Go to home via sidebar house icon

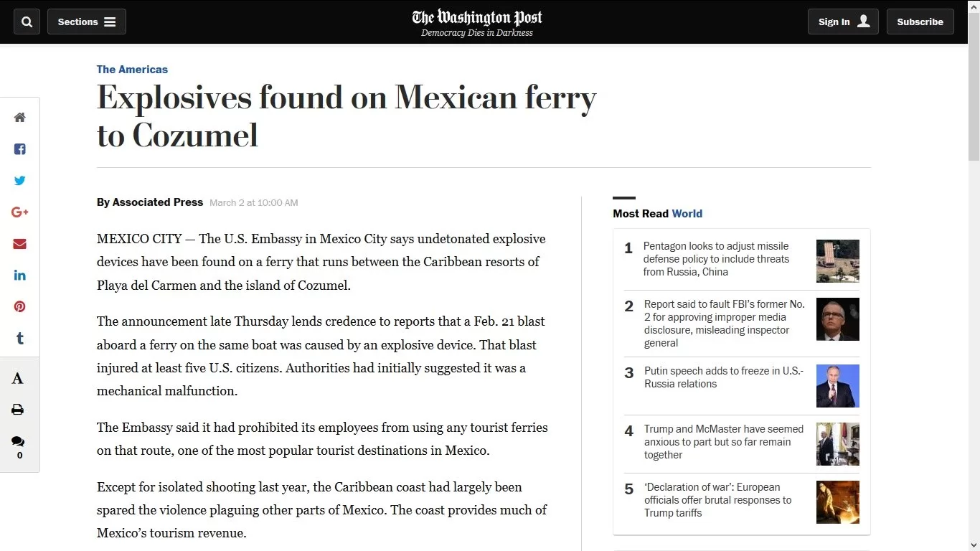[19, 118]
